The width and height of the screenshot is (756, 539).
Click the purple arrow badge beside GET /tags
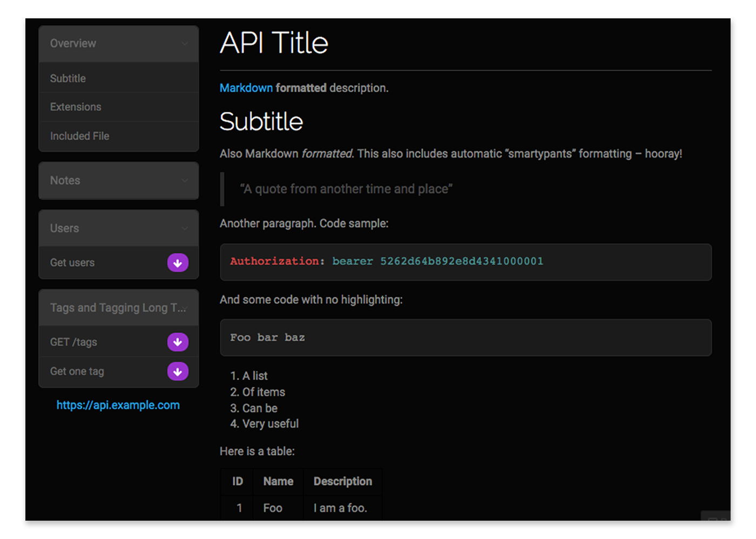(x=178, y=342)
